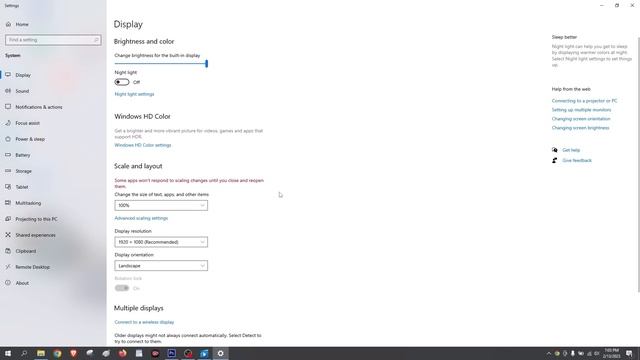Screen dimensions: 640x360
Task: Click the 'Multiple displays' heading
Action: pos(138,308)
